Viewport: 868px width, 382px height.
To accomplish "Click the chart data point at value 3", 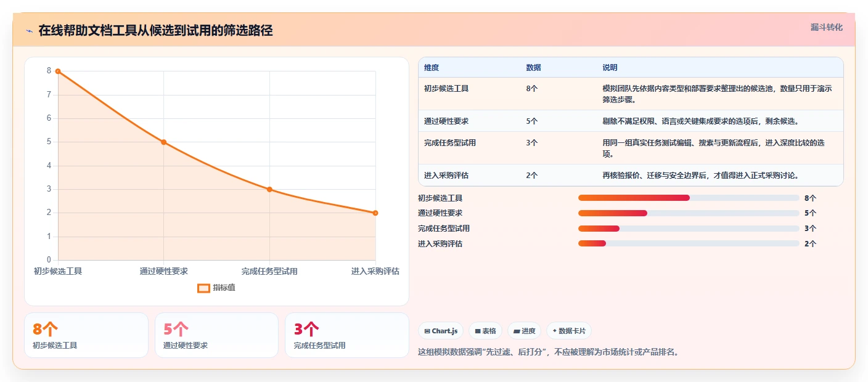I will point(269,189).
